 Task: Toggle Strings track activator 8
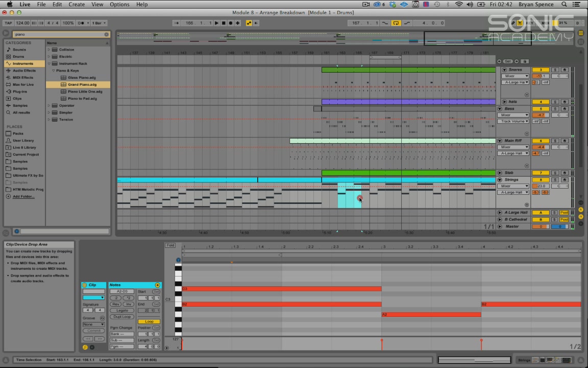541,180
